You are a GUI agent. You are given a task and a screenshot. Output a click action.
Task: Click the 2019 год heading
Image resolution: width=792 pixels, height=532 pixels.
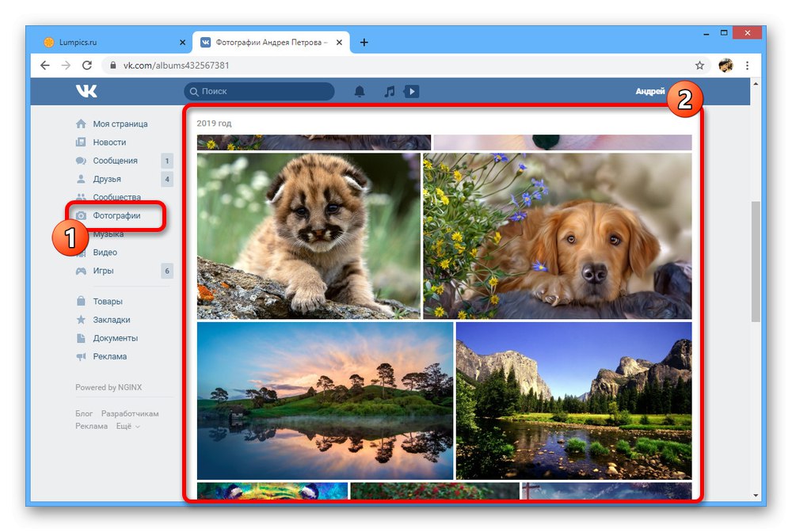tap(214, 123)
